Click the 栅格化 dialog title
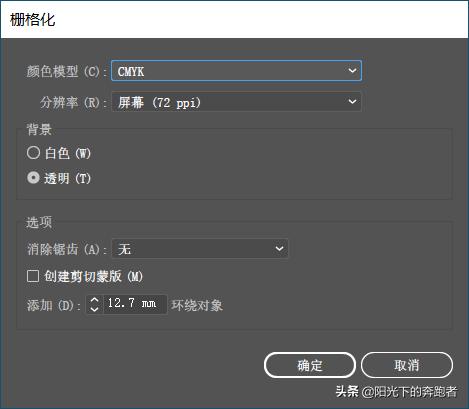The image size is (469, 409). point(32,20)
